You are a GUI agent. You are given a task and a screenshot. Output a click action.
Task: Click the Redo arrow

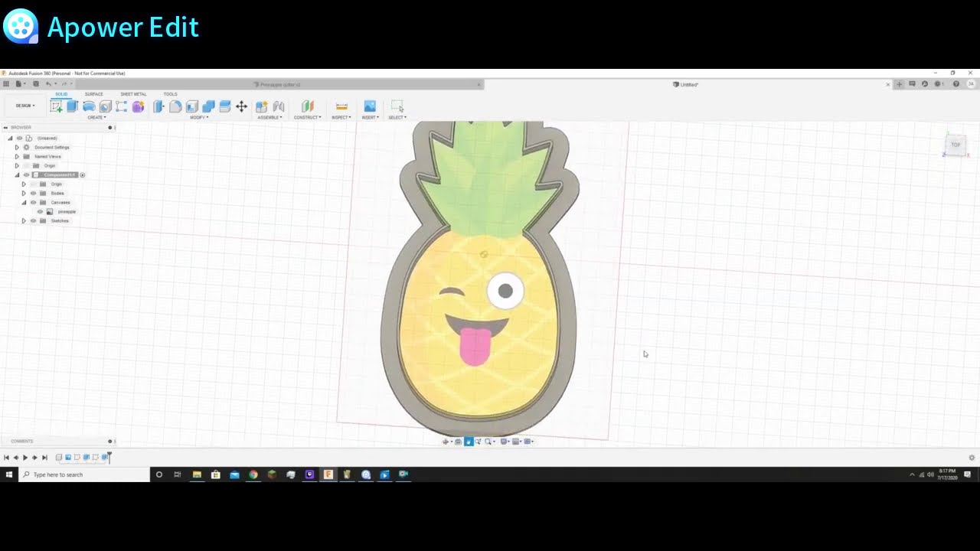click(x=64, y=84)
